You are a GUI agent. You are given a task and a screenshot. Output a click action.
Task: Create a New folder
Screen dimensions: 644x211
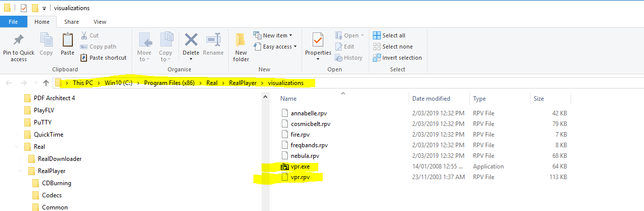241,48
